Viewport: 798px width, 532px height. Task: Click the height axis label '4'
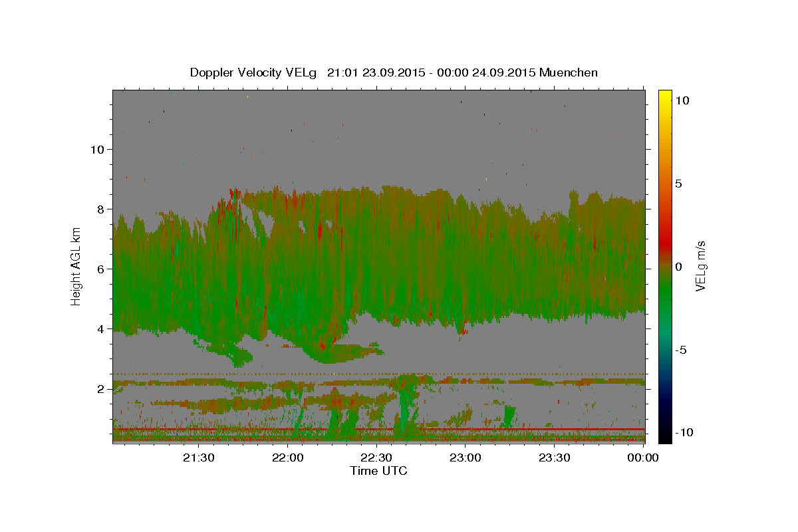pyautogui.click(x=100, y=329)
